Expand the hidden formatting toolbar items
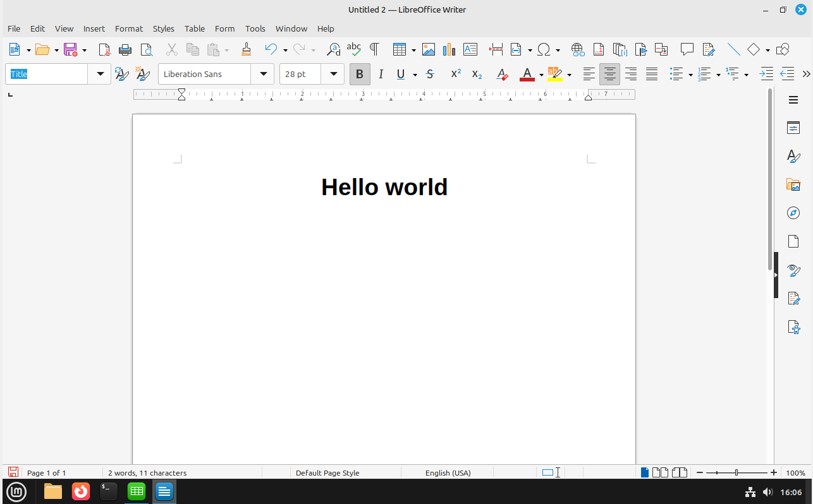Screen dimensions: 813x504 coord(806,74)
